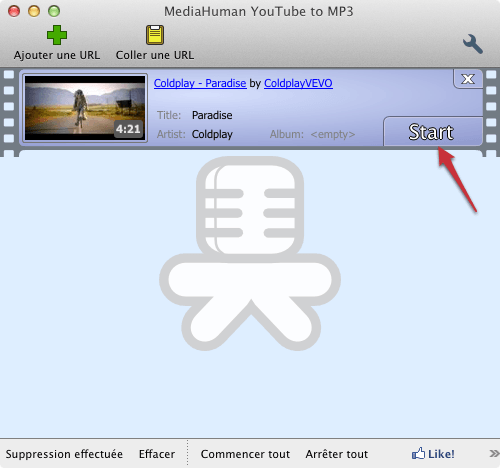Viewport: 500px width, 468px height.
Task: Minimize the window with the yellow button
Action: click(x=34, y=11)
